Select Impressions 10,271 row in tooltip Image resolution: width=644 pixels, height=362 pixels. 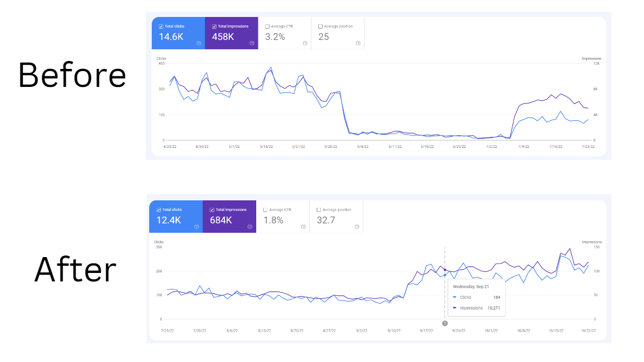pos(476,308)
